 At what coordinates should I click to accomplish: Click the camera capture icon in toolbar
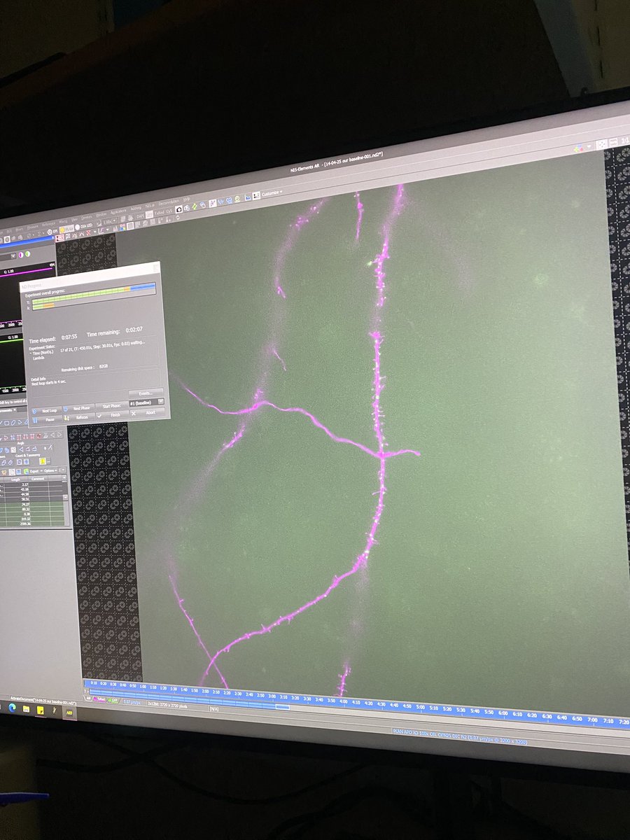click(x=178, y=209)
